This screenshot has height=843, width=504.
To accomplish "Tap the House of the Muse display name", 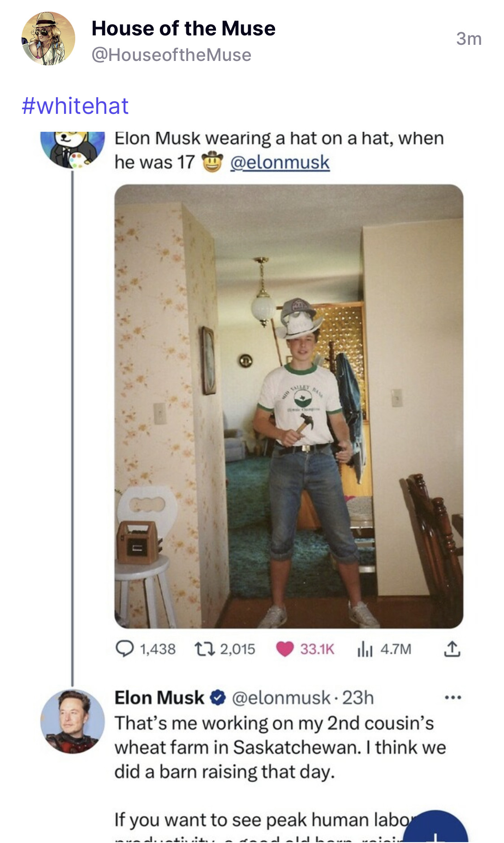I will click(183, 29).
